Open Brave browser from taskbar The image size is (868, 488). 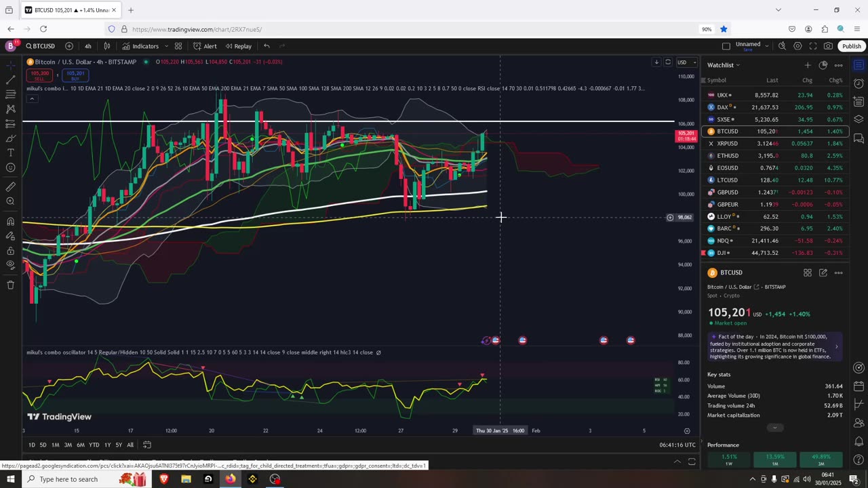click(x=163, y=479)
